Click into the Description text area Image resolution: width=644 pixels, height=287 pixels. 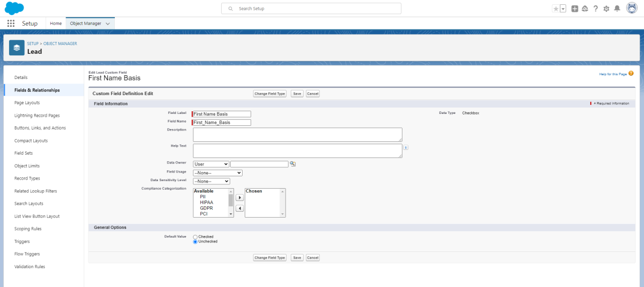point(297,134)
